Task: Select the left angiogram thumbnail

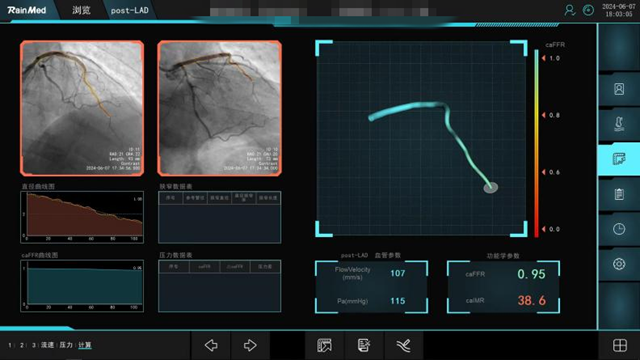Action: click(82, 108)
